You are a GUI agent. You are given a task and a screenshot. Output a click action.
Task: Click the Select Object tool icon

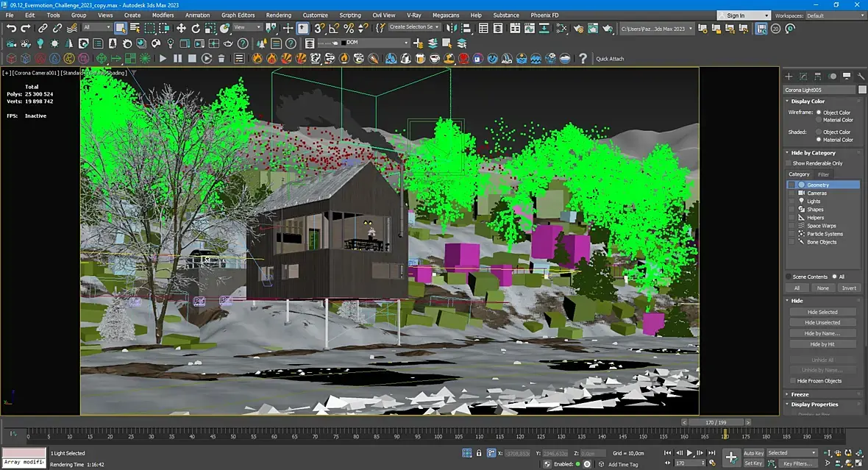121,28
